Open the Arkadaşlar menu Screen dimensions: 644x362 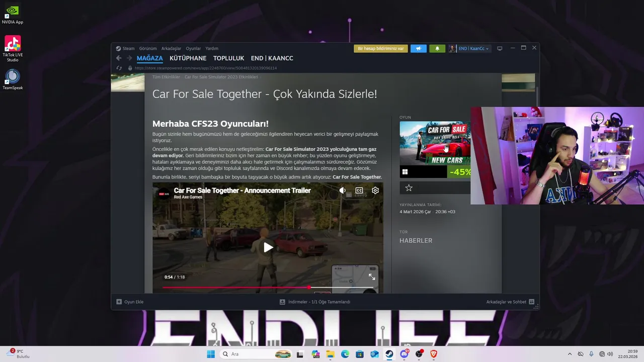point(171,48)
